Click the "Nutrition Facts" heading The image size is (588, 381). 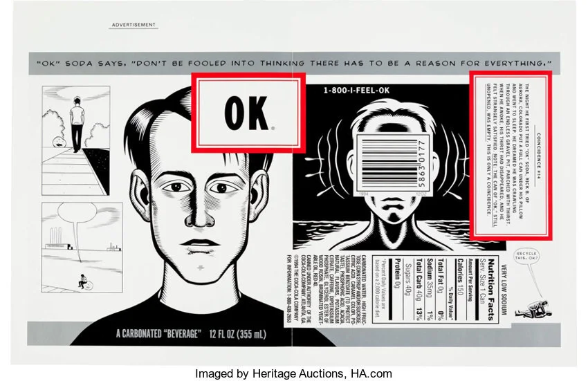click(491, 290)
